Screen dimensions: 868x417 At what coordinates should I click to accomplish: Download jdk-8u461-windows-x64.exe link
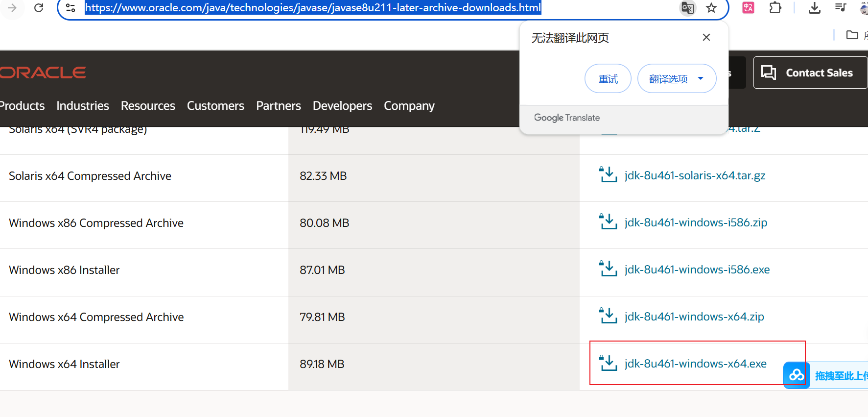[696, 364]
